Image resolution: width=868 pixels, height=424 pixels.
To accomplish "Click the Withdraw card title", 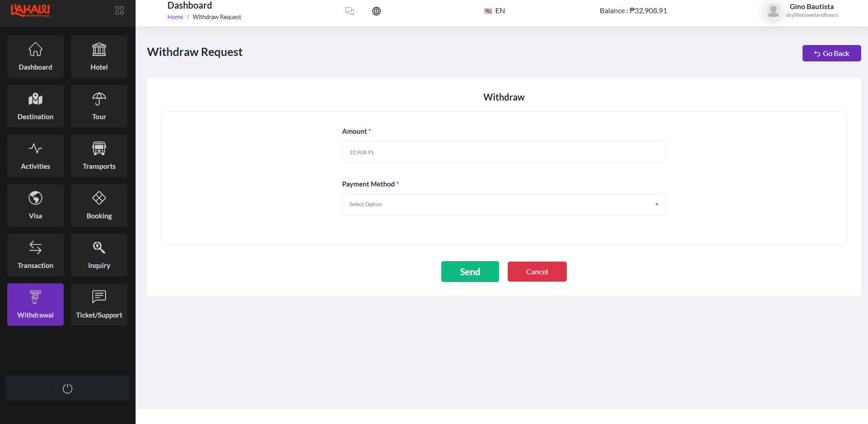I will (504, 97).
